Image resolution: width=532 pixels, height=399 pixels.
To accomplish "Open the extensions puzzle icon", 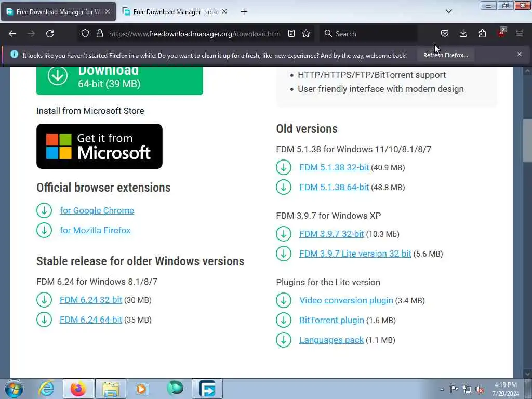I will coord(482,34).
